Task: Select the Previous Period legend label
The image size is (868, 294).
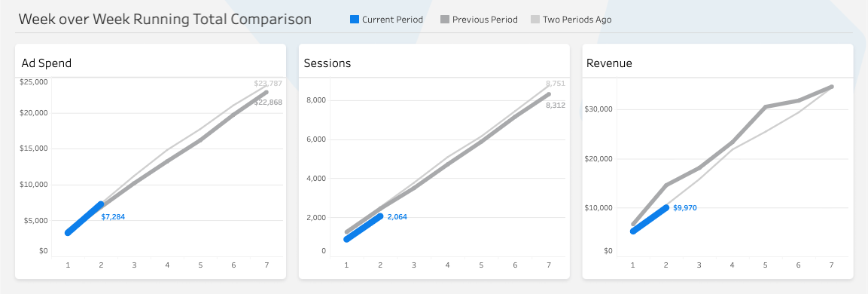Action: [x=485, y=20]
